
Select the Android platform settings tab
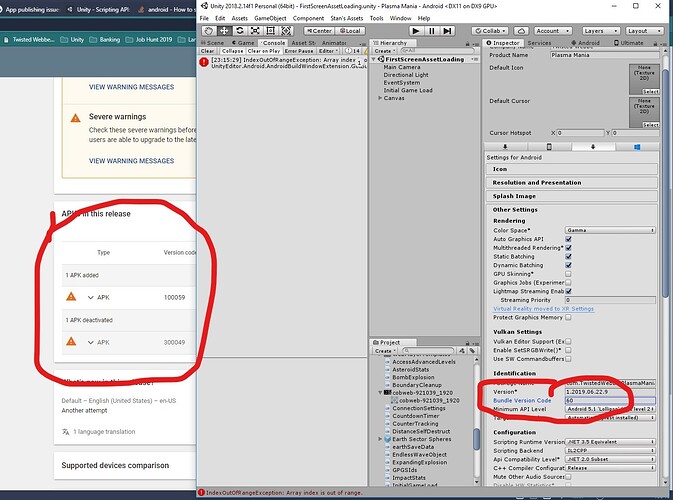coord(593,147)
